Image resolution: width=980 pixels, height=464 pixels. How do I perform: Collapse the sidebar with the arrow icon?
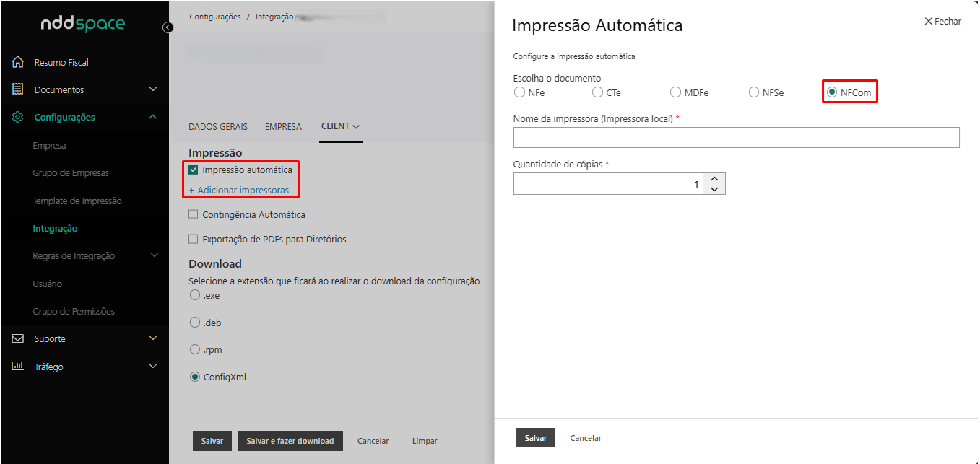(168, 27)
